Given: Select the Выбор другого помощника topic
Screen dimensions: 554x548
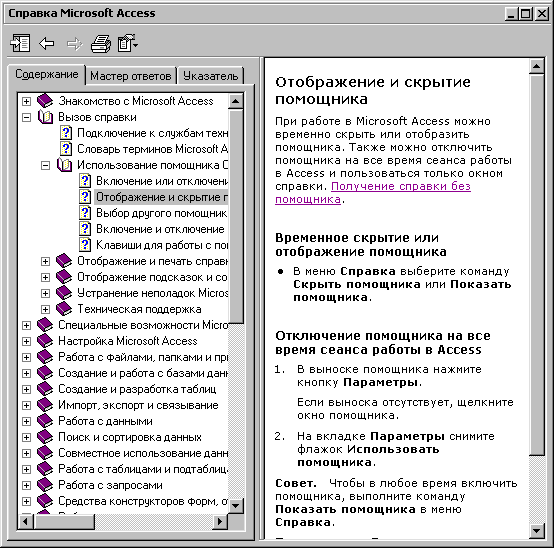Looking at the screenshot, I should (x=161, y=213).
